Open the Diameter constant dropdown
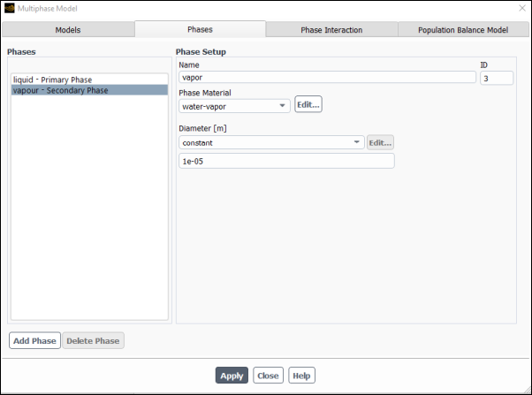This screenshot has height=395, width=532. coord(271,142)
